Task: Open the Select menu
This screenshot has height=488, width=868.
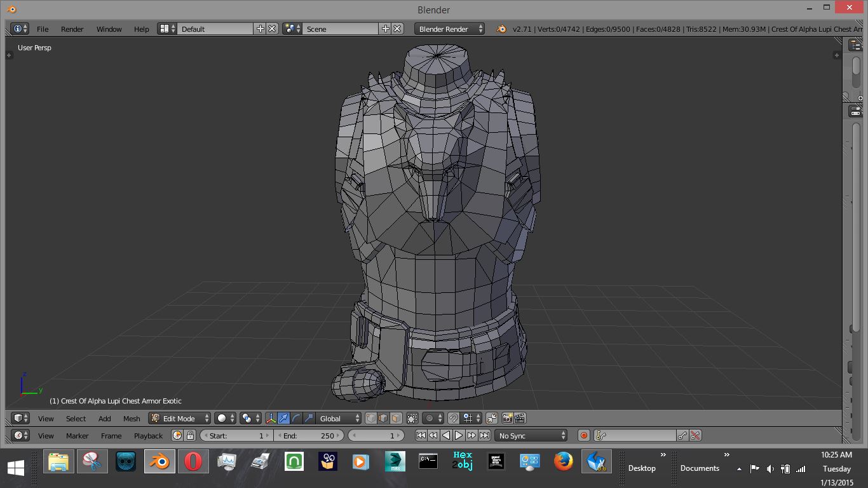Action: [76, 419]
